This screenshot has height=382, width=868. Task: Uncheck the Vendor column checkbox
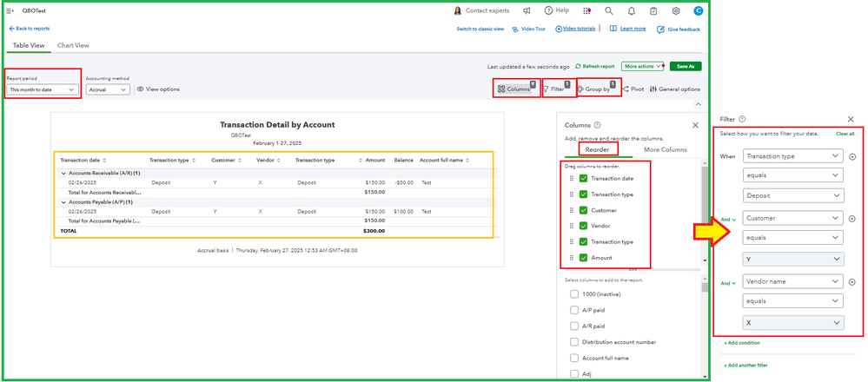pyautogui.click(x=584, y=226)
